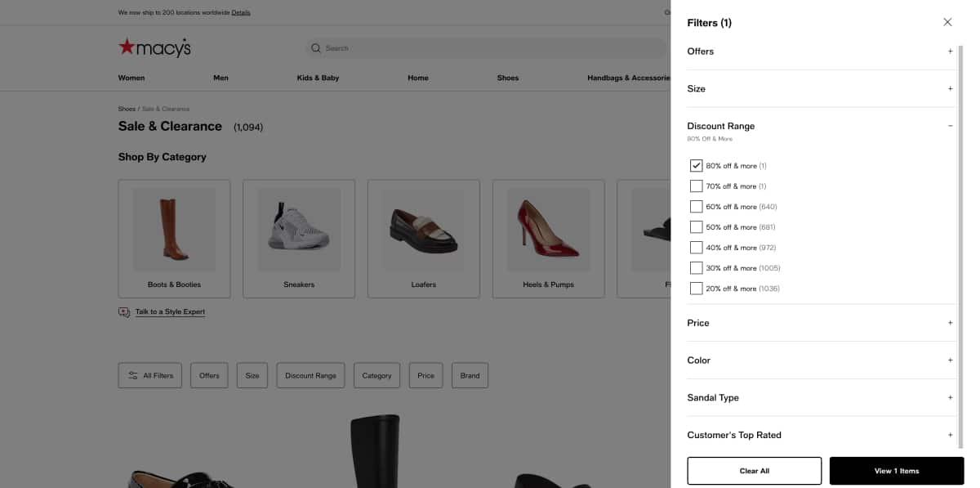
Task: Click the search magnifying glass icon
Action: tap(315, 47)
